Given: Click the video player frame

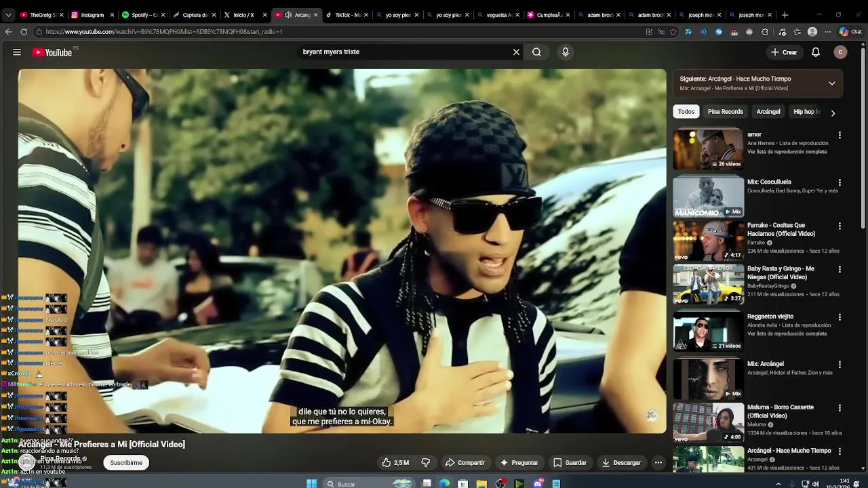Looking at the screenshot, I should [x=342, y=251].
